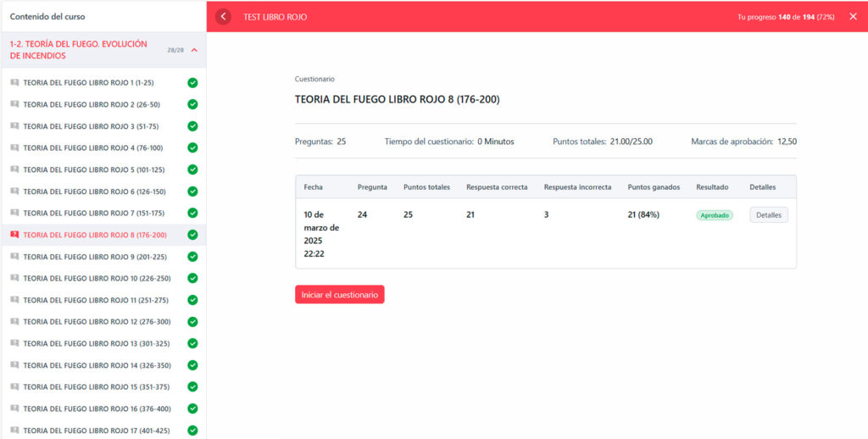Click red quiz icon of LIBRO ROJO 8 (176-200)
This screenshot has height=439, width=868.
14,235
